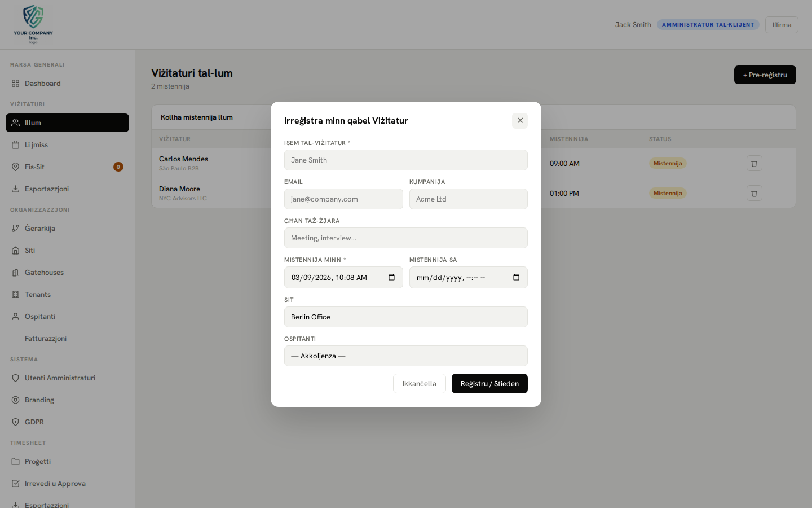Select the Fis-Sit location pin icon
Screen dimensions: 812x508
tap(15, 167)
